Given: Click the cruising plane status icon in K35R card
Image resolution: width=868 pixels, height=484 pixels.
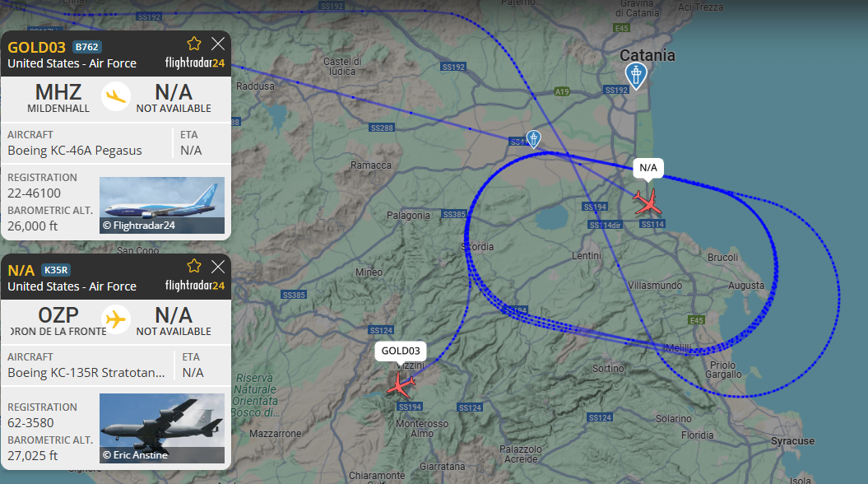Looking at the screenshot, I should tap(116, 319).
